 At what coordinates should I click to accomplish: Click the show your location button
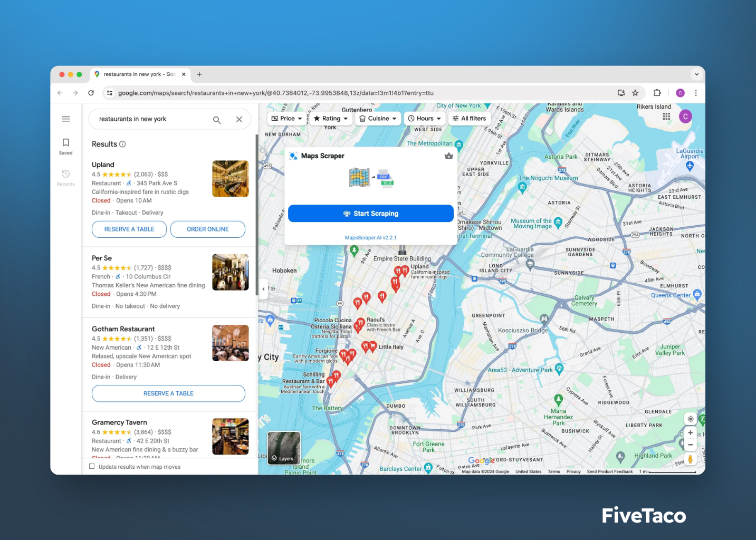tap(691, 419)
